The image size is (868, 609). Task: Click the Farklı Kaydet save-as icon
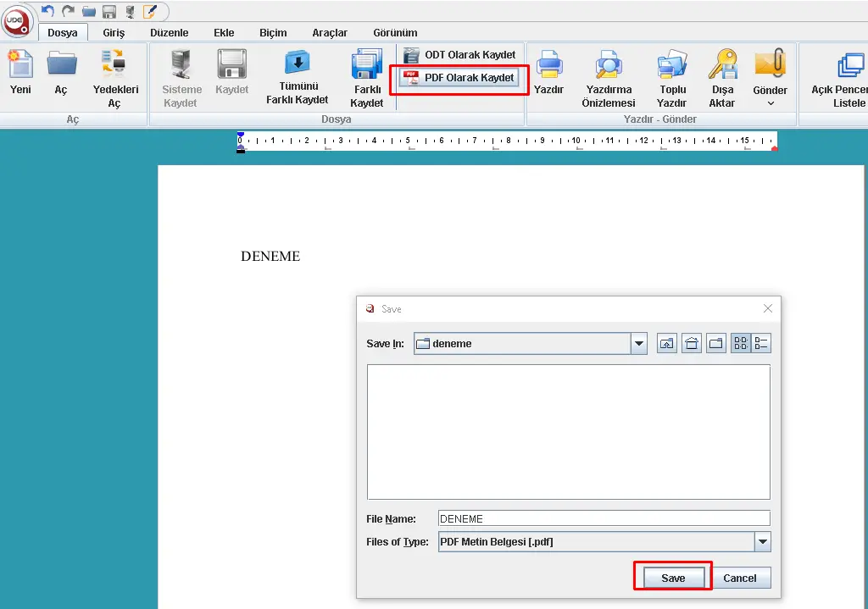pyautogui.click(x=367, y=77)
